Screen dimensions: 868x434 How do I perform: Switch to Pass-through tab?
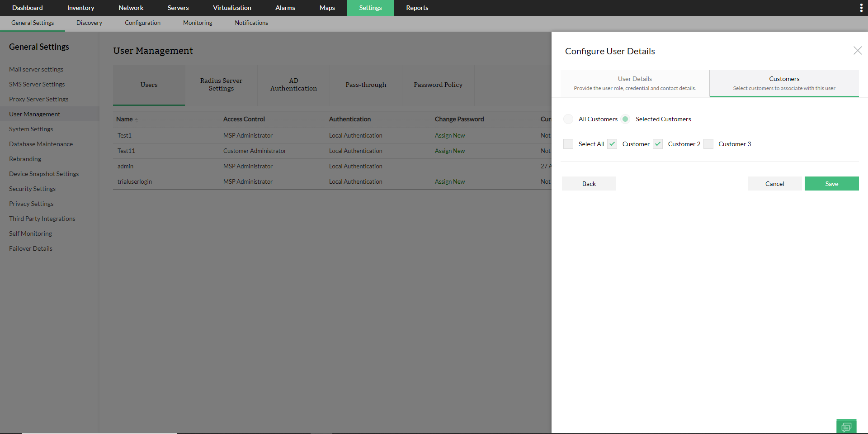tap(366, 85)
